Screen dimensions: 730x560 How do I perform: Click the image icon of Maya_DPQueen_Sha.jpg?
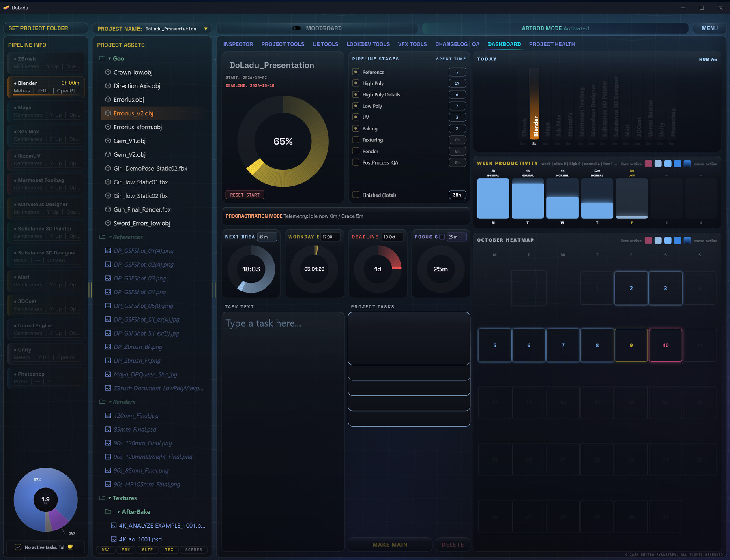coord(108,374)
